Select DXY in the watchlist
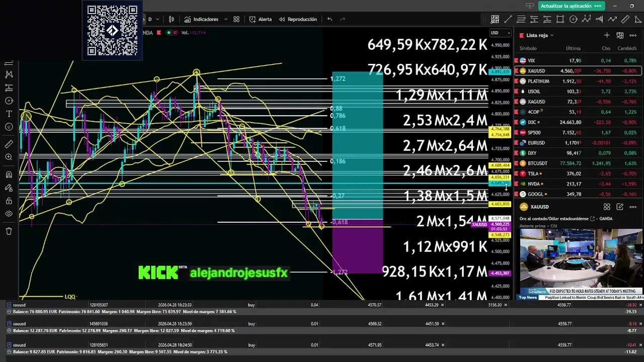The height and width of the screenshot is (362, 644). [x=578, y=153]
